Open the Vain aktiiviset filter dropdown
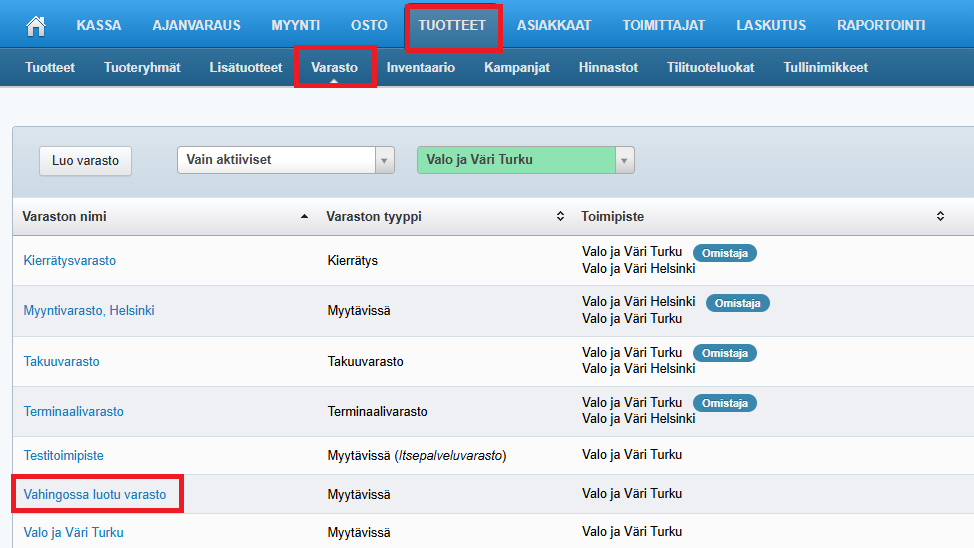This screenshot has height=548, width=974. pyautogui.click(x=384, y=160)
